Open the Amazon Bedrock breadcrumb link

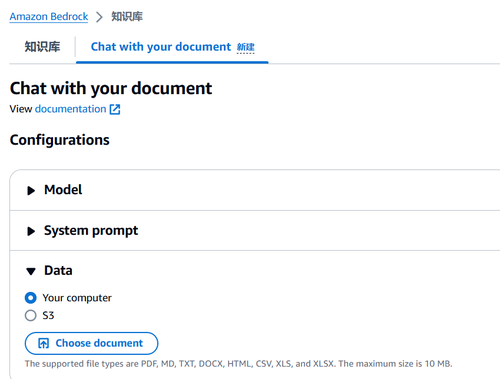[x=49, y=17]
